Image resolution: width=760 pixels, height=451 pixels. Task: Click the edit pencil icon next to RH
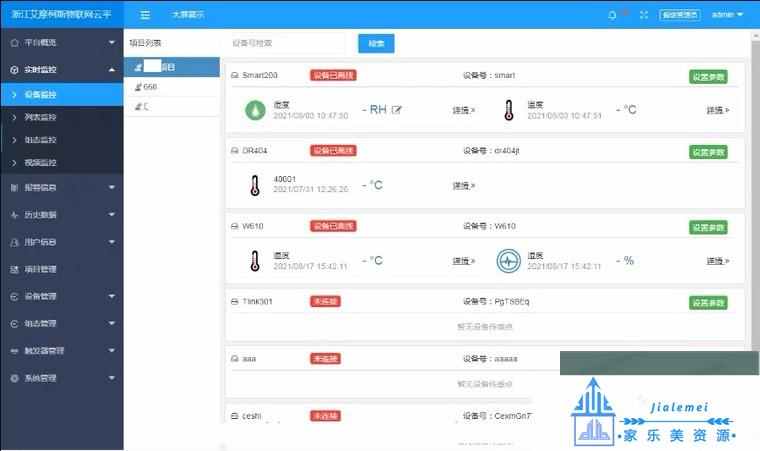396,110
